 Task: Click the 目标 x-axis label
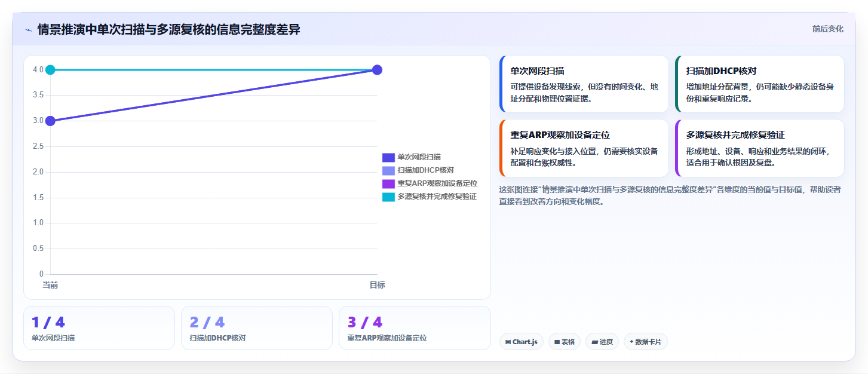377,285
